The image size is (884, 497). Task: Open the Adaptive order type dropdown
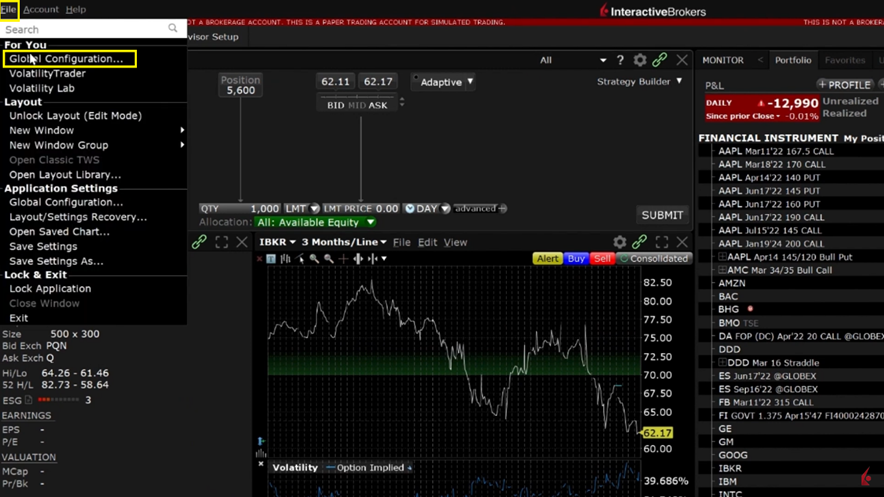[446, 82]
